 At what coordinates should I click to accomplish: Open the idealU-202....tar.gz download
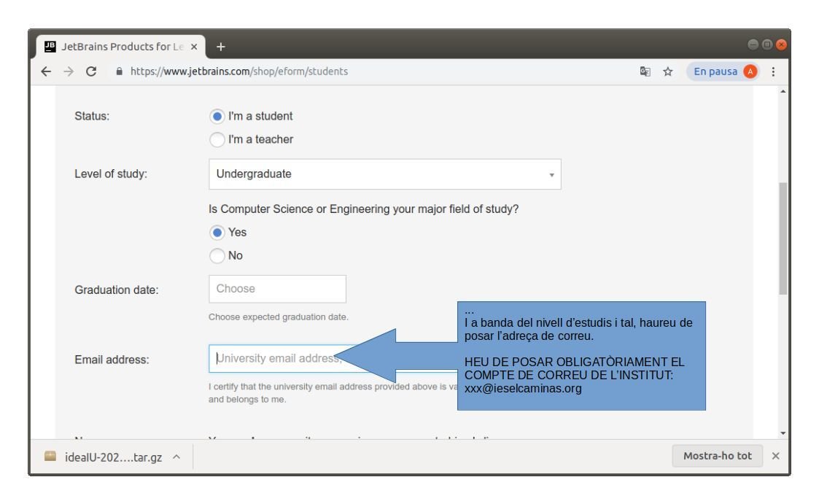point(113,457)
